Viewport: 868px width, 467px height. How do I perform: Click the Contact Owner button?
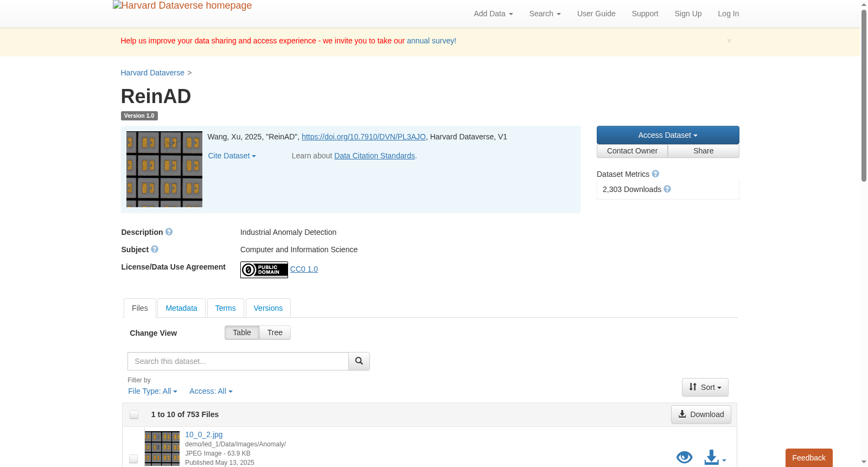632,151
